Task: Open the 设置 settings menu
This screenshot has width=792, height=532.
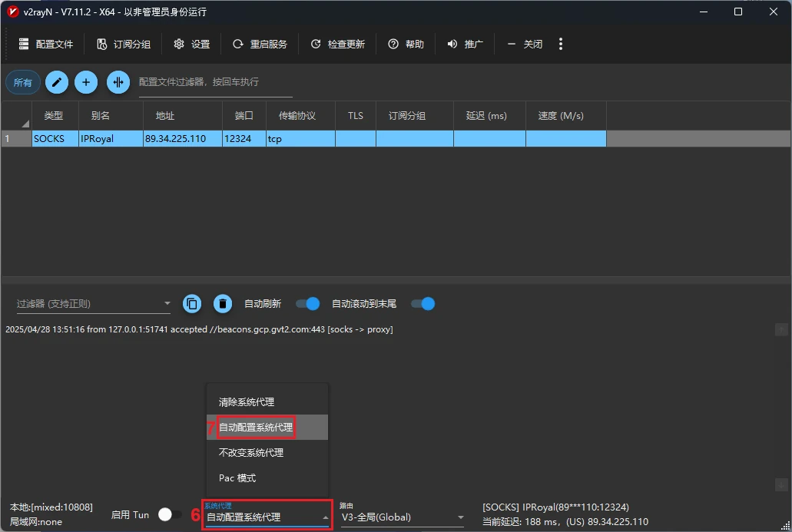Action: 192,44
